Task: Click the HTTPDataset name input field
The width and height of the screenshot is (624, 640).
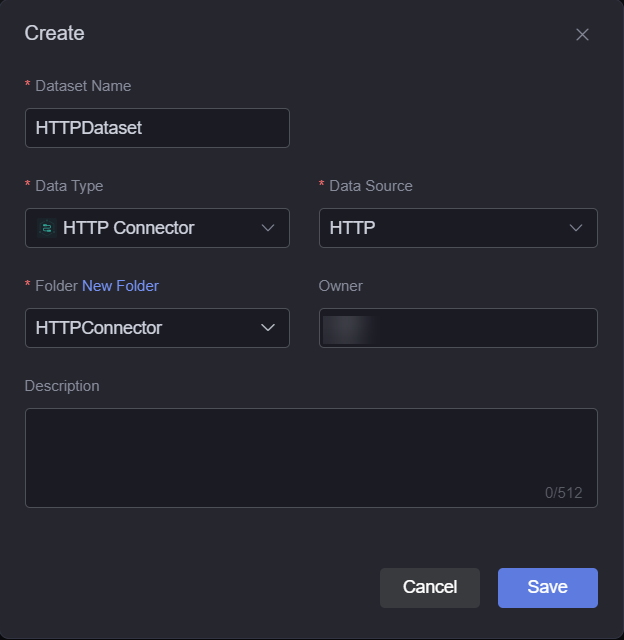Action: [x=157, y=128]
